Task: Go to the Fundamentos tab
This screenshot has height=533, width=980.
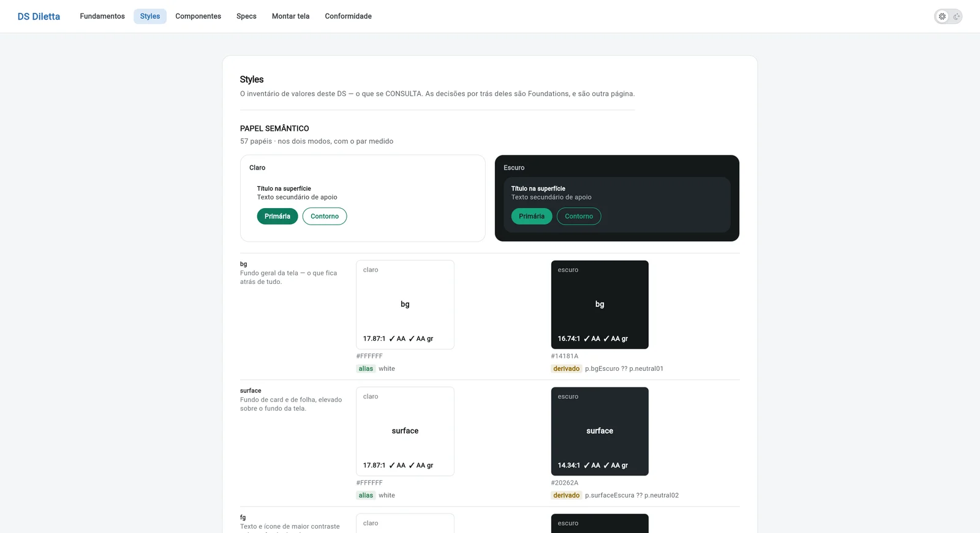Action: 102,17
